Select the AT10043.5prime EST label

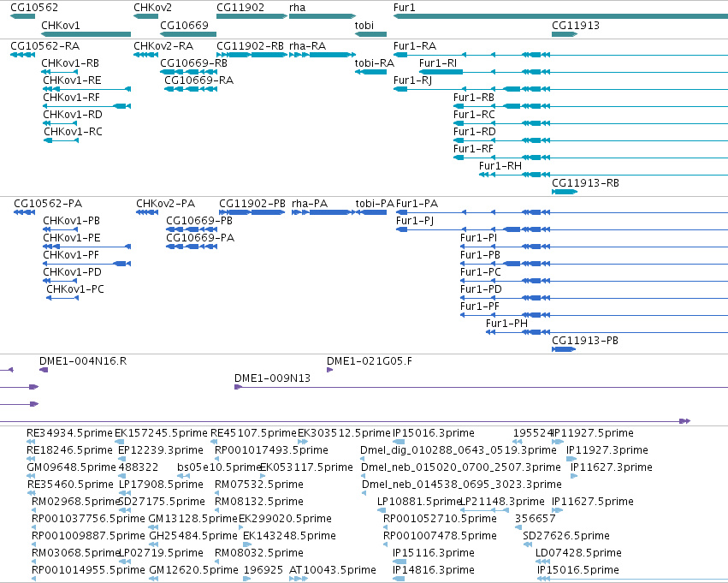(333, 570)
